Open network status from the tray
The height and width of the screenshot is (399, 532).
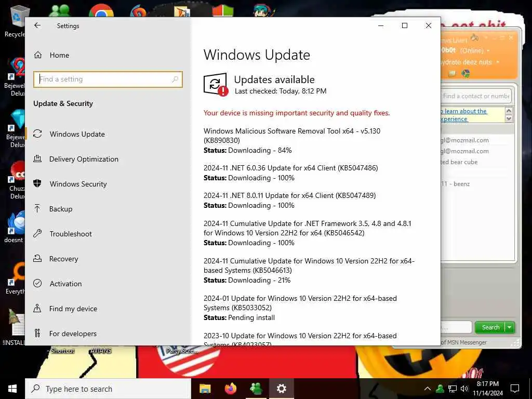pos(453,389)
